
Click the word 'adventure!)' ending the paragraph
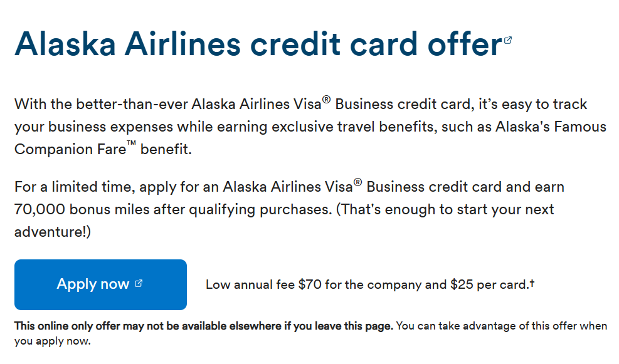click(x=53, y=232)
